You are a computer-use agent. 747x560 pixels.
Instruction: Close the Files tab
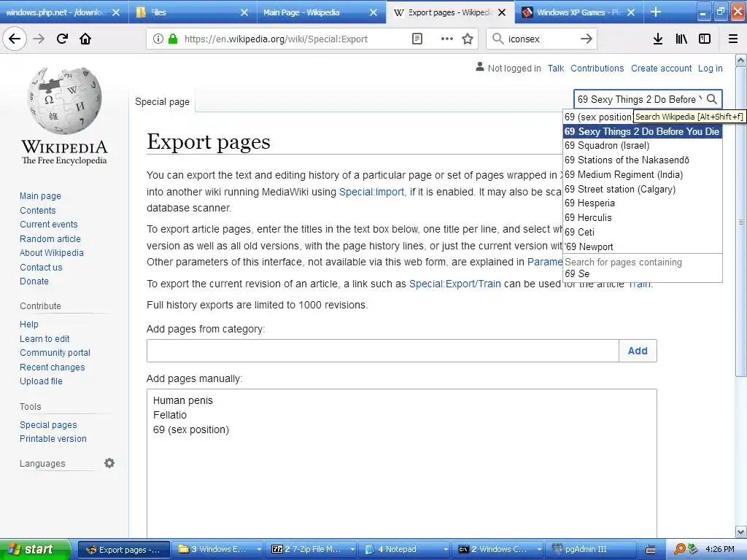click(x=244, y=12)
